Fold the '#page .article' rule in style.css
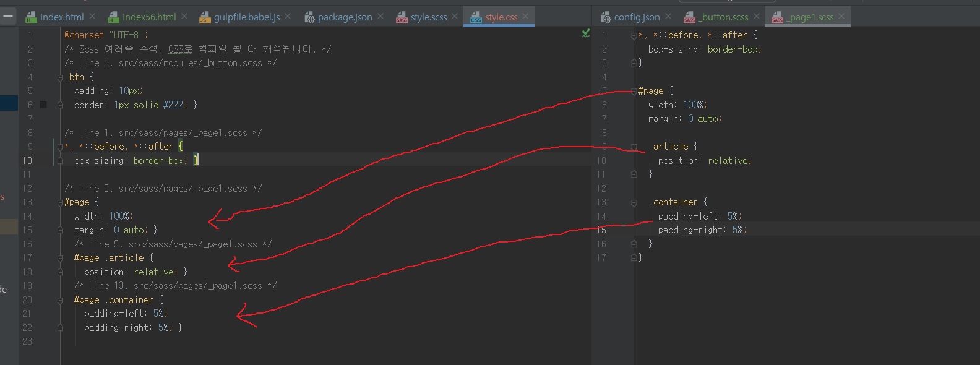 (x=60, y=258)
